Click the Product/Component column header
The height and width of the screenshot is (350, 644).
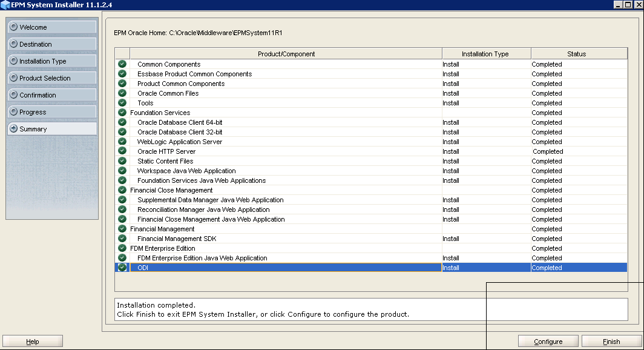click(284, 53)
